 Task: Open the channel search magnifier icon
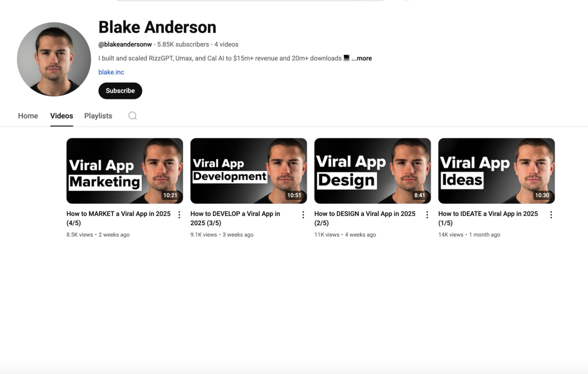point(133,116)
